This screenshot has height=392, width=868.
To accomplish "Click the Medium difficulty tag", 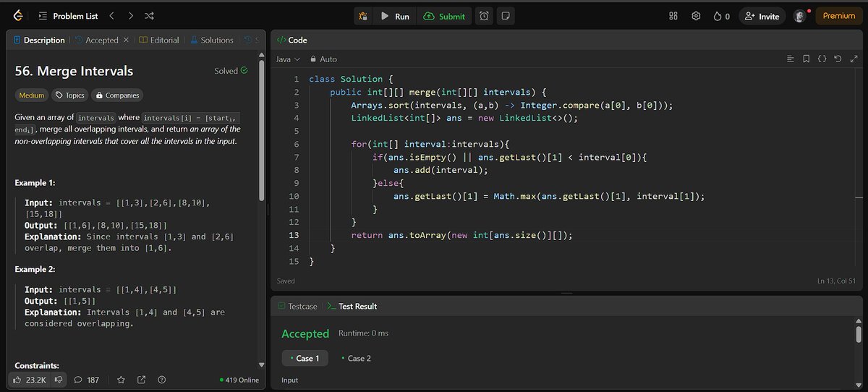I will click(31, 95).
